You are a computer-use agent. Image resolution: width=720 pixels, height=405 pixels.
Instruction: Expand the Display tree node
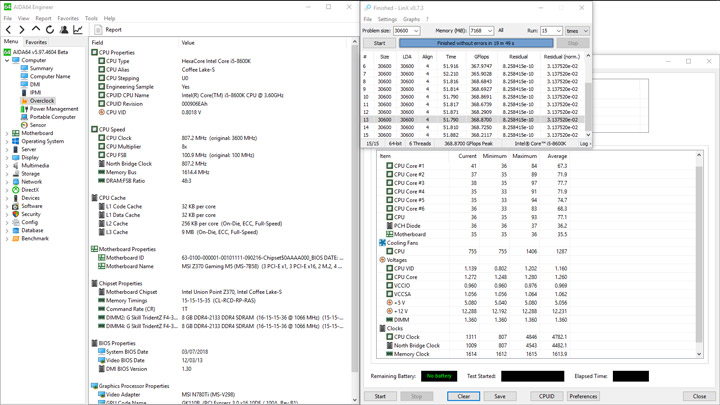(7, 158)
